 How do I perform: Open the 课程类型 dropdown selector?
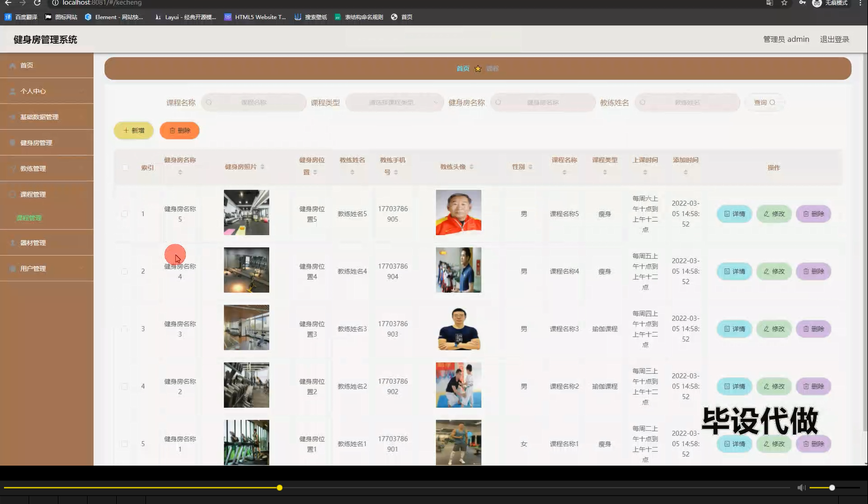pyautogui.click(x=394, y=103)
